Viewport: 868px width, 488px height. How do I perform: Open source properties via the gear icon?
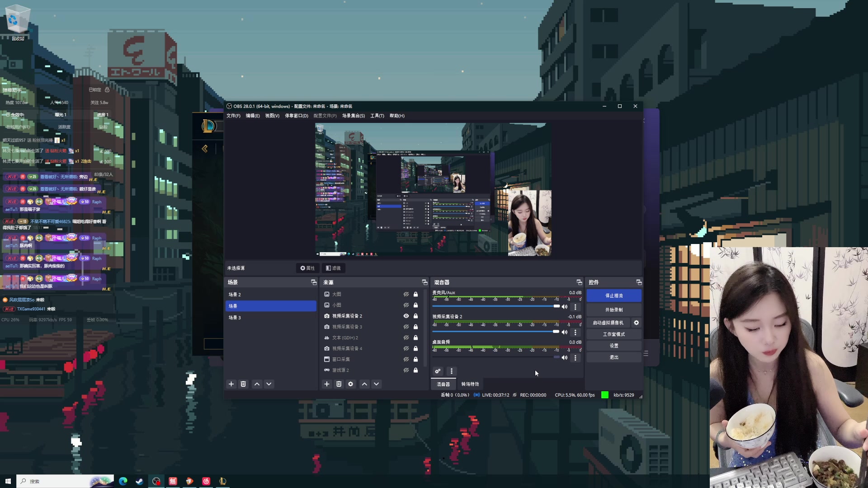pos(351,384)
